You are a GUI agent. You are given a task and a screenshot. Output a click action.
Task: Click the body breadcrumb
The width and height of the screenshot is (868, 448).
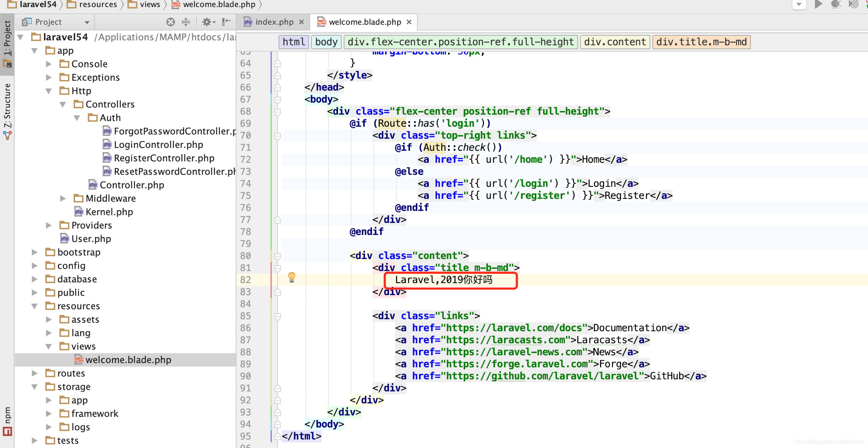point(326,42)
